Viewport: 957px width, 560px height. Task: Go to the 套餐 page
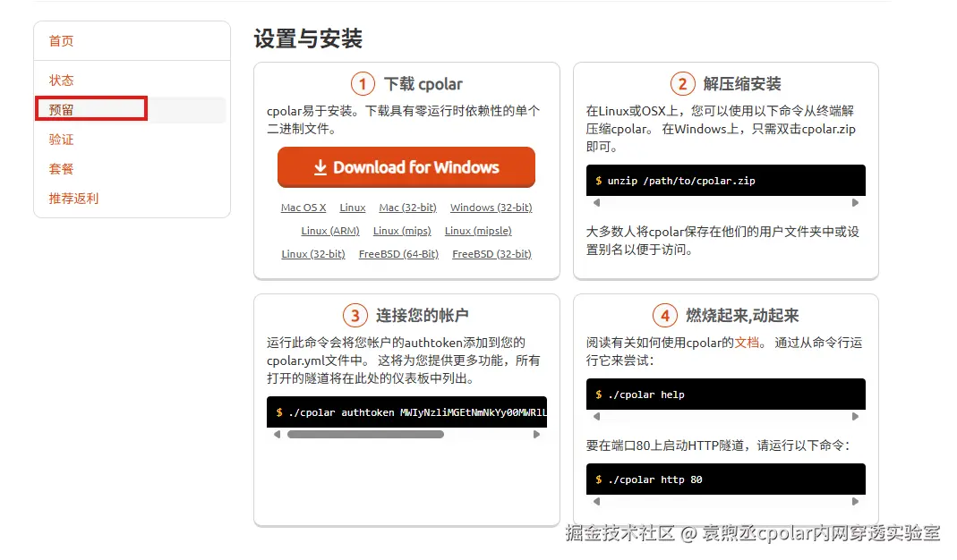point(61,169)
